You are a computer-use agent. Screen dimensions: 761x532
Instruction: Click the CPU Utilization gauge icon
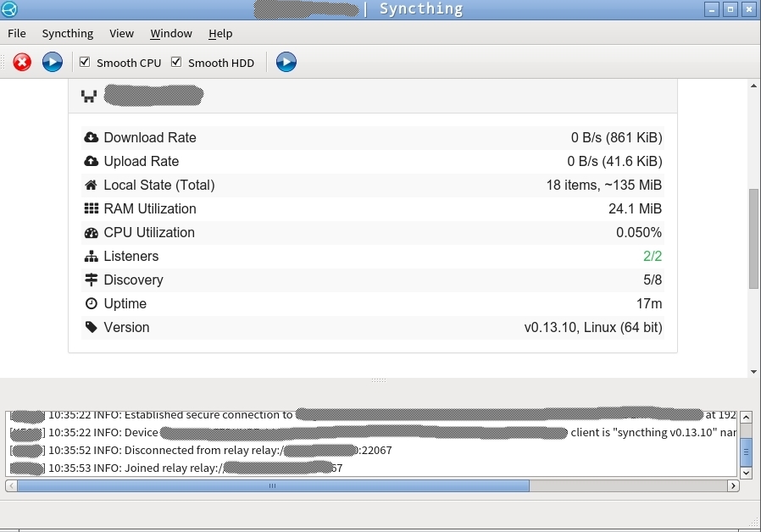click(x=91, y=232)
